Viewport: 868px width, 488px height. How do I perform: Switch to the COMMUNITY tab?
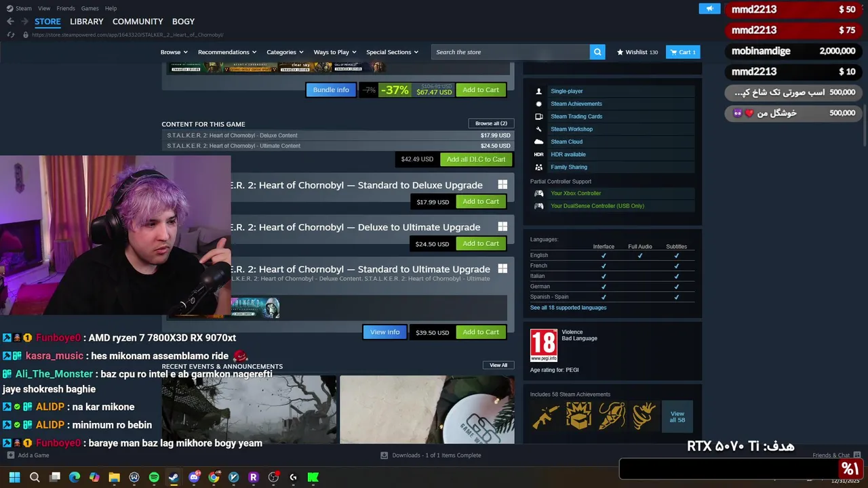click(x=138, y=22)
